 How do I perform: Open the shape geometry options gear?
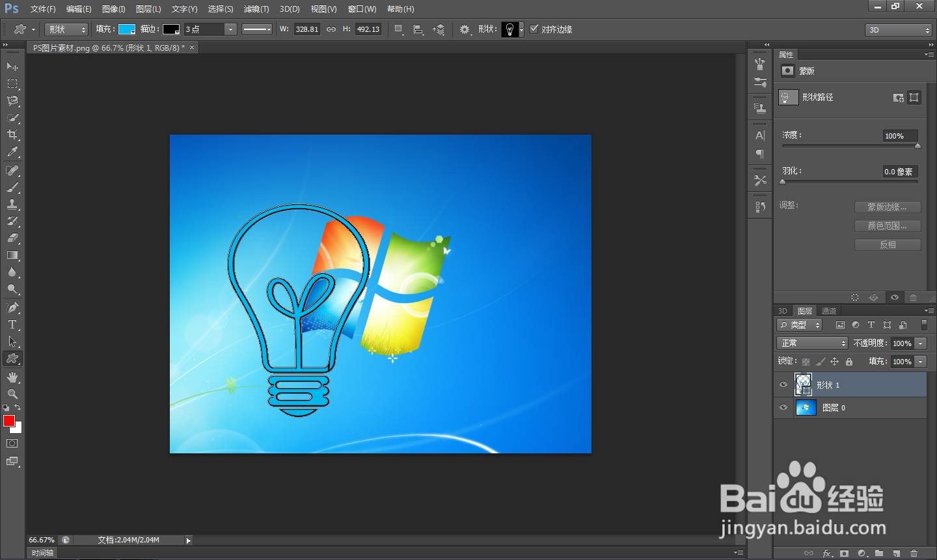465,29
